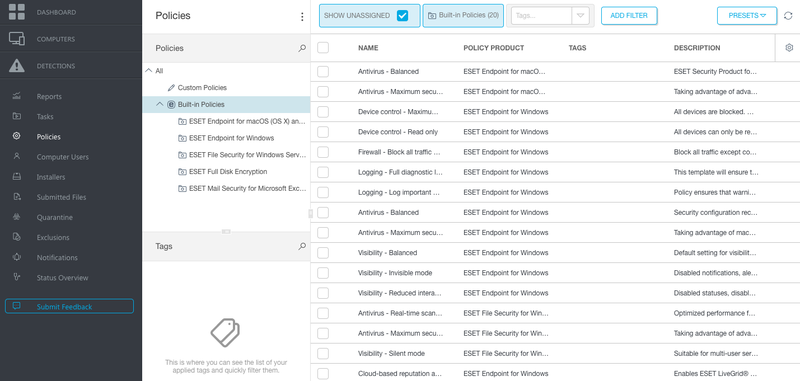Click the panel collapse handle beside policy tree
This screenshot has height=381, width=800.
[x=310, y=214]
